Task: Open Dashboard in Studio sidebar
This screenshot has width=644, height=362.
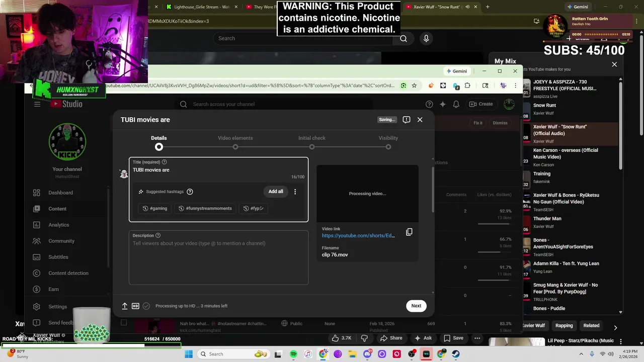Action: tap(60, 193)
